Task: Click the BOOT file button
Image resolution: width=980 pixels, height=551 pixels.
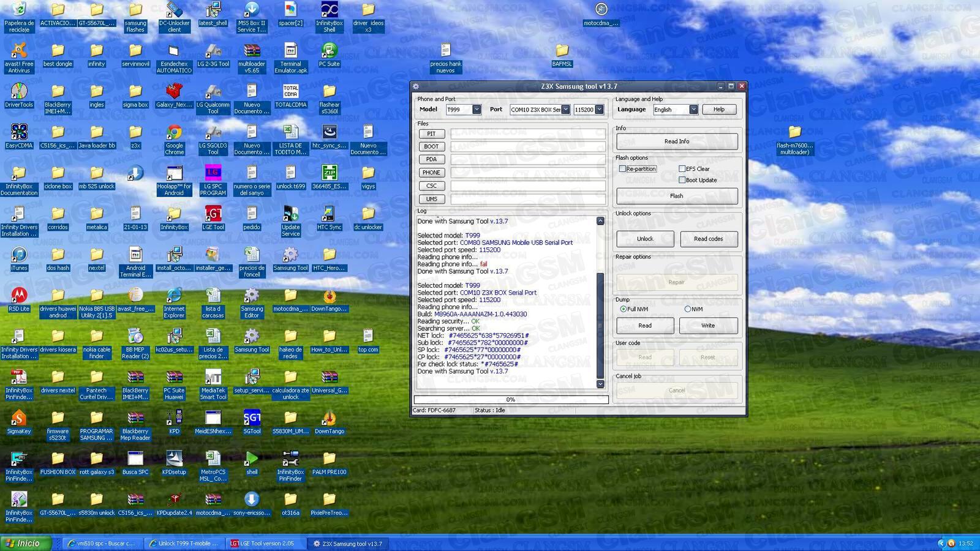Action: coord(431,146)
